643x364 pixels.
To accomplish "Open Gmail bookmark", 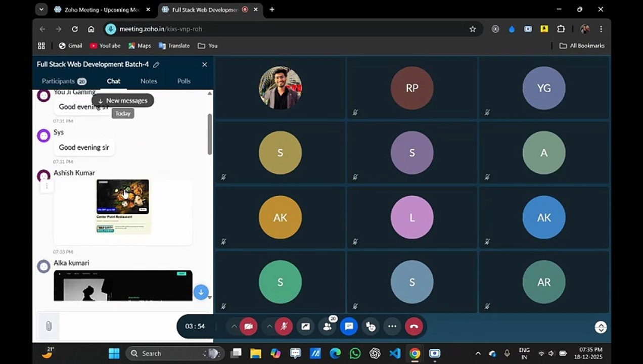I will pos(70,45).
